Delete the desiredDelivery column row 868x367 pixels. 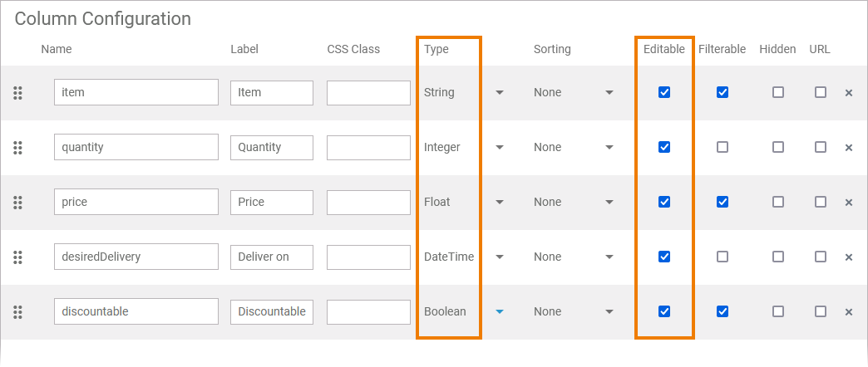pos(849,257)
